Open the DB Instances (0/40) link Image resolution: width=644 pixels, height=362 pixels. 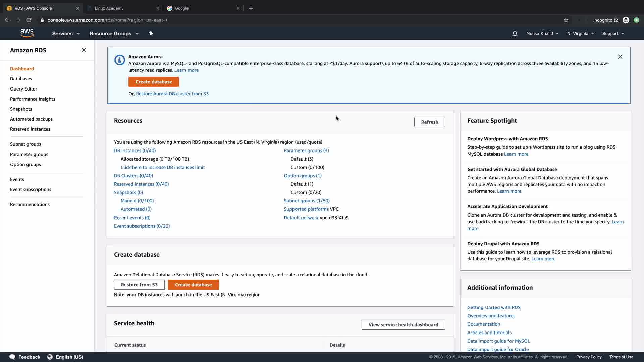[135, 150]
